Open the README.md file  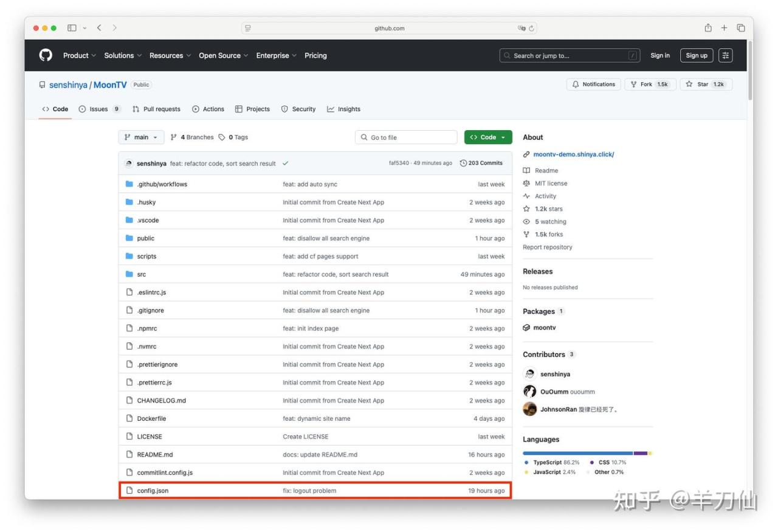155,455
